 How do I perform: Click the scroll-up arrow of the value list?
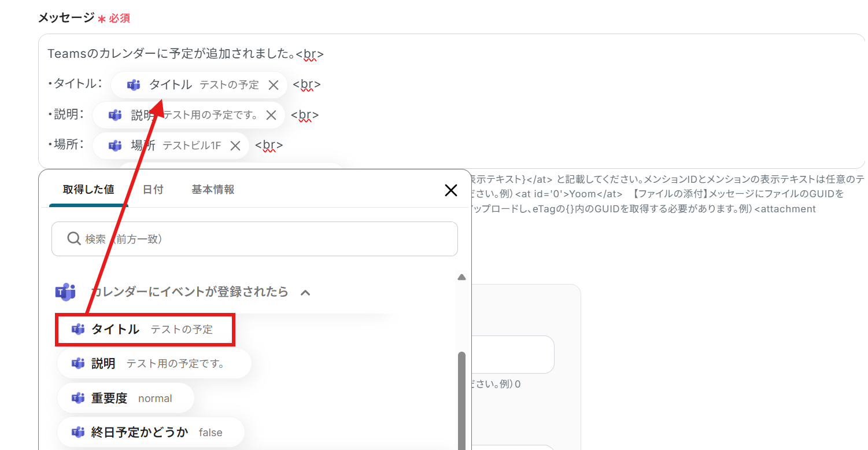point(461,278)
